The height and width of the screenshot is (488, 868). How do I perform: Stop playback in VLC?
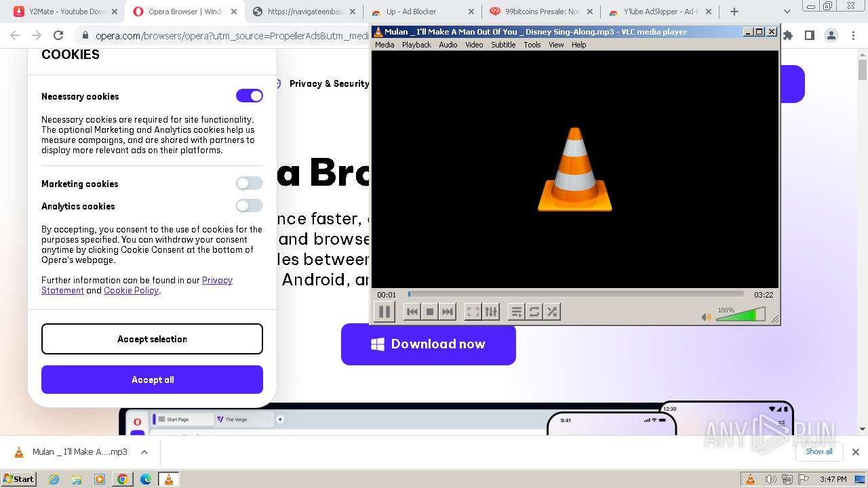[429, 312]
